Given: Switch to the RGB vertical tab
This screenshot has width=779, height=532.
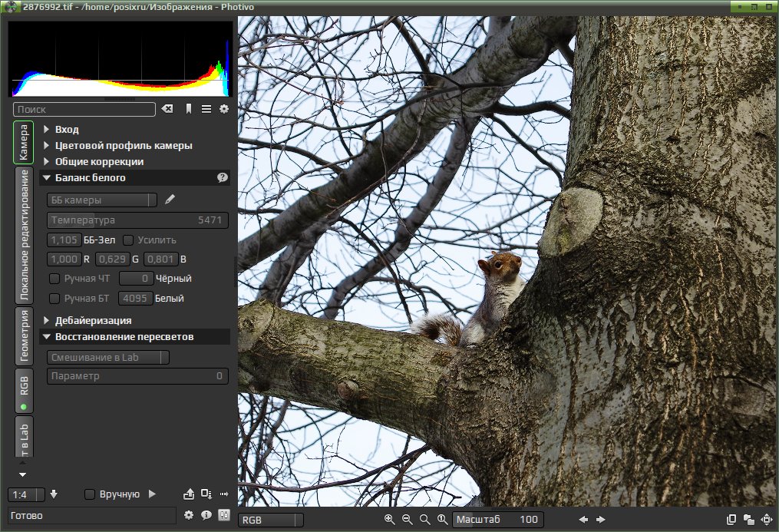Looking at the screenshot, I should pos(25,391).
